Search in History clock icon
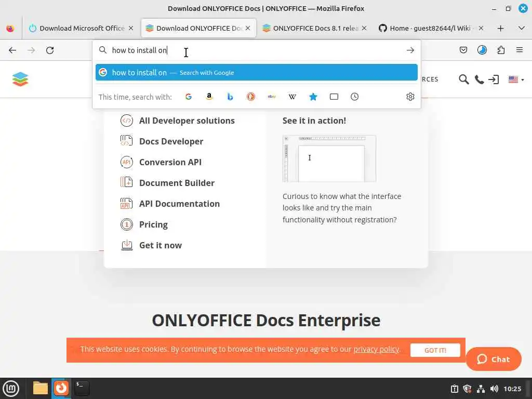 [354, 97]
